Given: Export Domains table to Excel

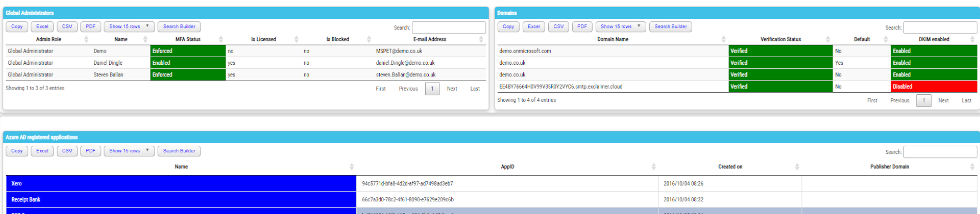Looking at the screenshot, I should (x=533, y=26).
